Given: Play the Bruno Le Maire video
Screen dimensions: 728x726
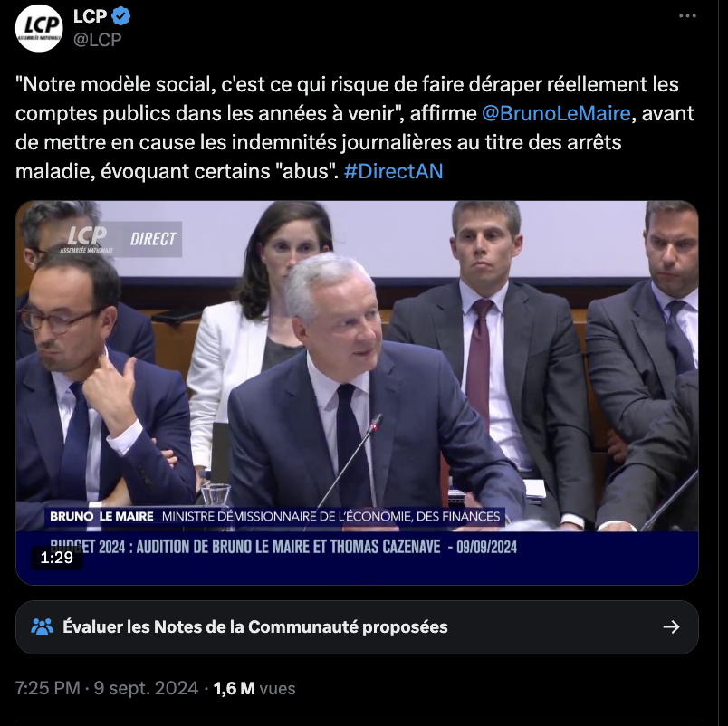Looking at the screenshot, I should [357, 393].
